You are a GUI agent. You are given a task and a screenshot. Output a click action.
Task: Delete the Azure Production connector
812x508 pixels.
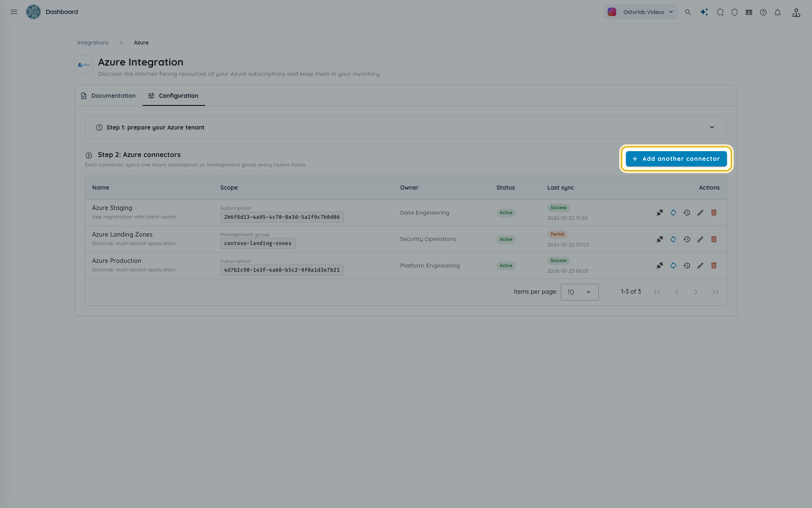click(x=714, y=266)
